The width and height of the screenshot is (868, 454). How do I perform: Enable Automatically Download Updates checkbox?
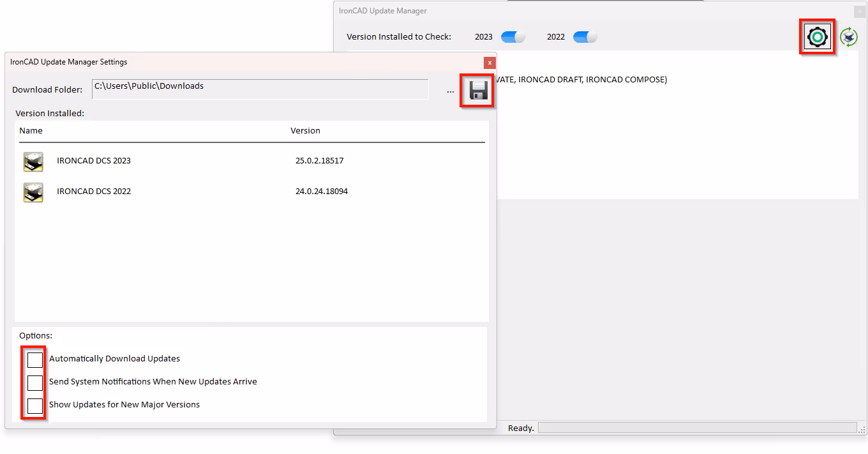[35, 359]
